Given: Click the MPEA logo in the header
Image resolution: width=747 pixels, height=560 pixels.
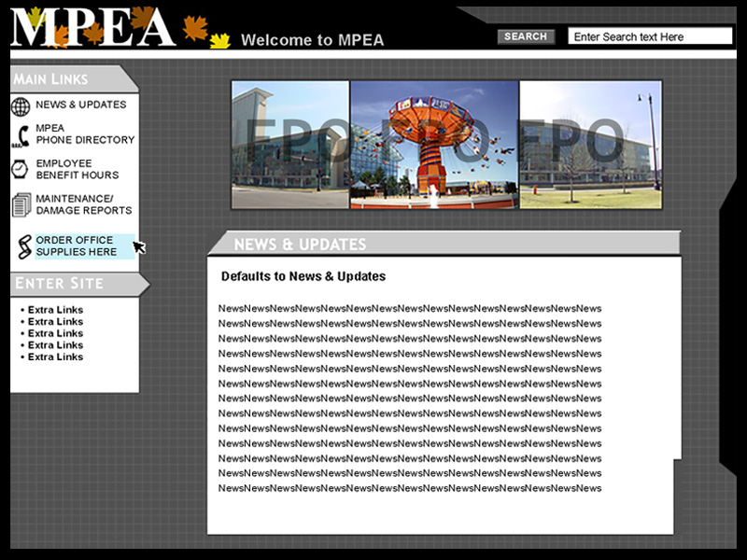Looking at the screenshot, I should click(x=92, y=27).
